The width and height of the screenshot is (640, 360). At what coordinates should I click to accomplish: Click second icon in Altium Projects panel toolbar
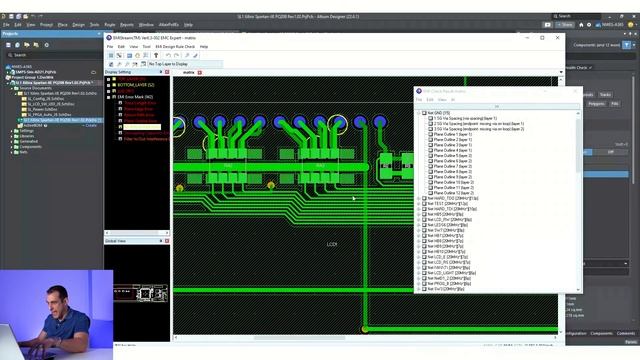coord(18,45)
